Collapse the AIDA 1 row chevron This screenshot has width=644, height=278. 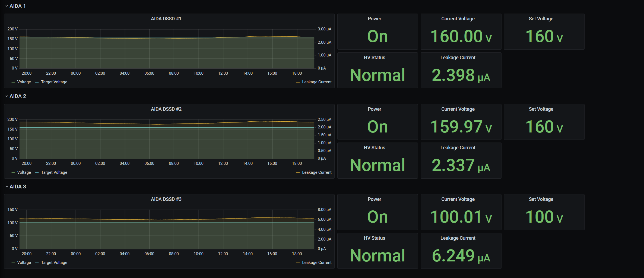point(7,6)
